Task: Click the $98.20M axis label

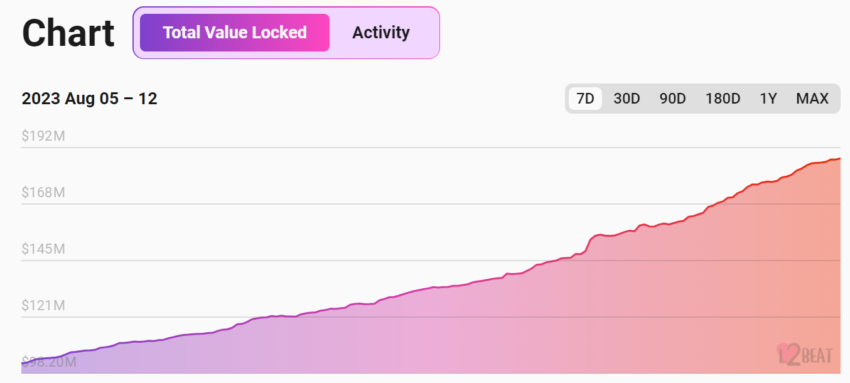Action: tap(49, 362)
